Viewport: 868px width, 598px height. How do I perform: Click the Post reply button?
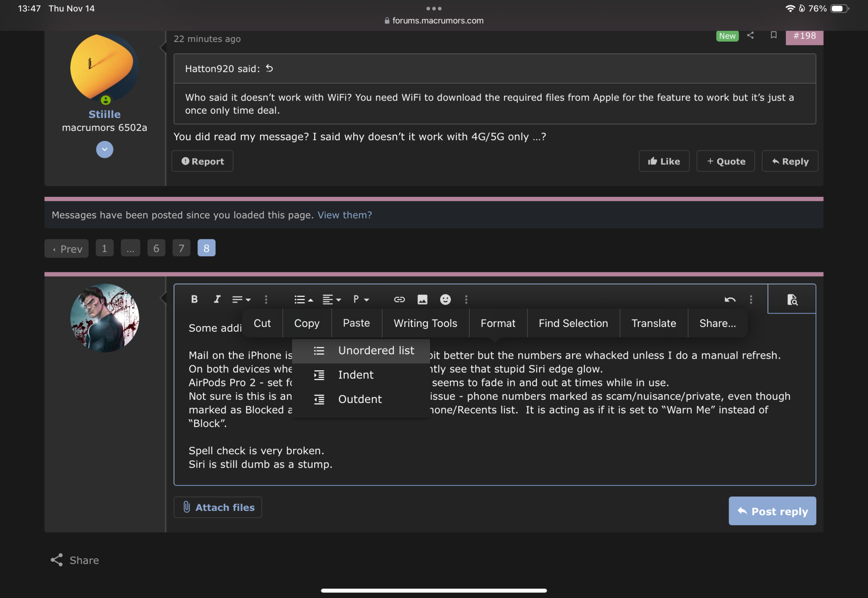point(772,511)
